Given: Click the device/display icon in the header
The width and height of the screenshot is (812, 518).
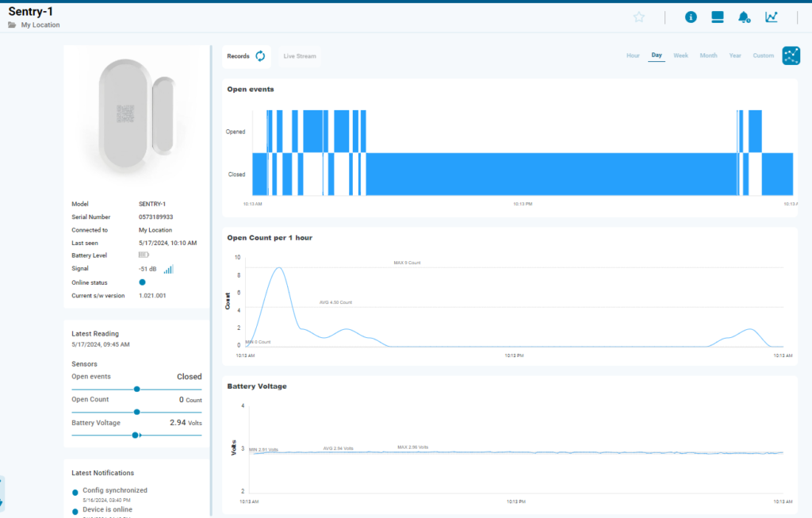Looking at the screenshot, I should click(717, 17).
